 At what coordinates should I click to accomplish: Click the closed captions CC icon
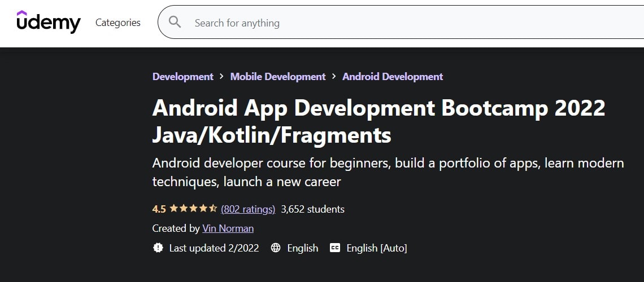point(335,248)
